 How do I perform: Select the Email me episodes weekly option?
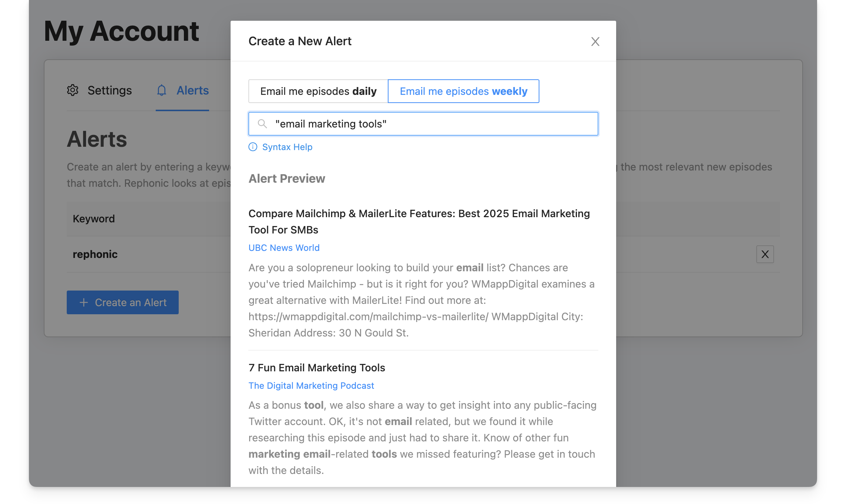click(x=463, y=91)
